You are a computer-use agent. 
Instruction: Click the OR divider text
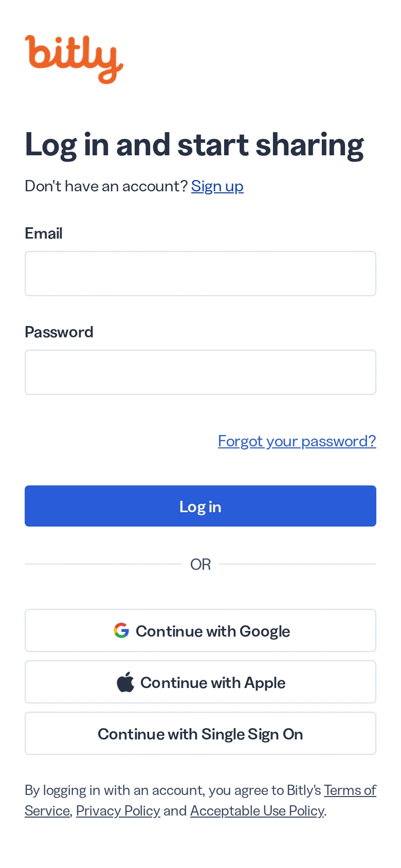[x=200, y=565]
